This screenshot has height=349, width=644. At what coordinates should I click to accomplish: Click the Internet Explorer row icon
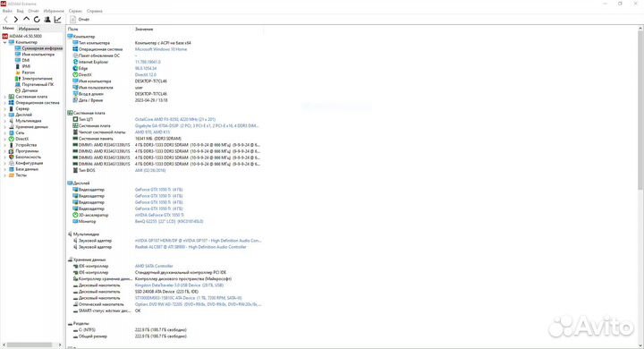(75, 62)
